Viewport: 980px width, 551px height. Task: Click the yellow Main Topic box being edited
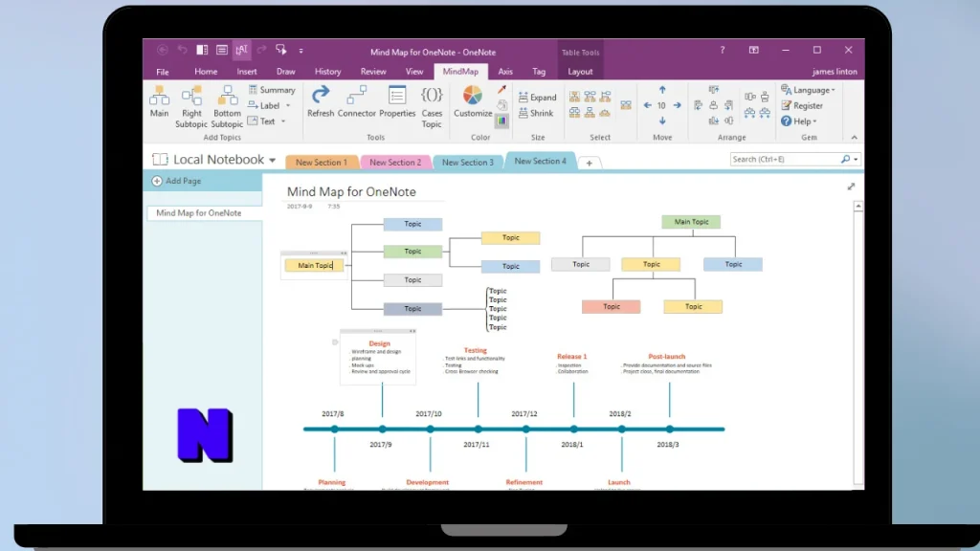click(314, 266)
